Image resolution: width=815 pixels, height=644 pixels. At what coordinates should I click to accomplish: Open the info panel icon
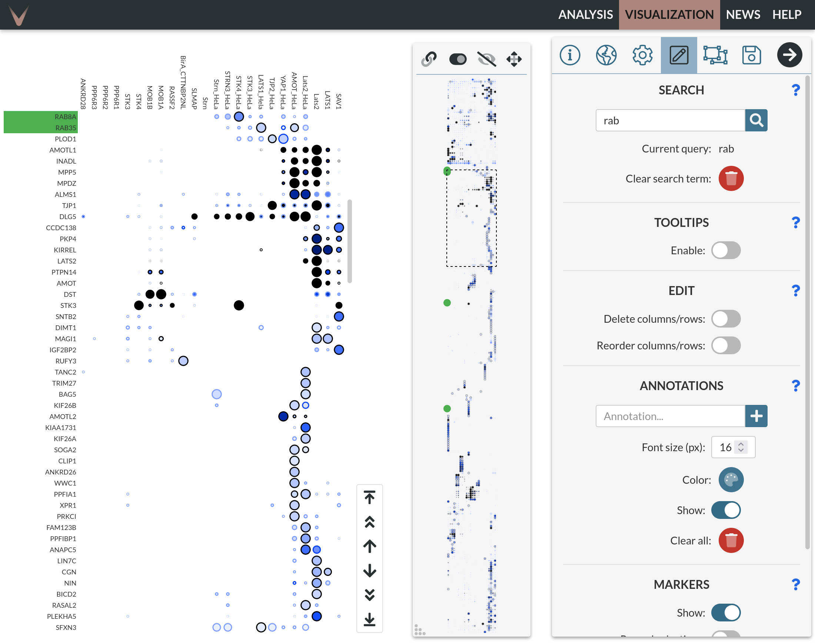coord(570,55)
